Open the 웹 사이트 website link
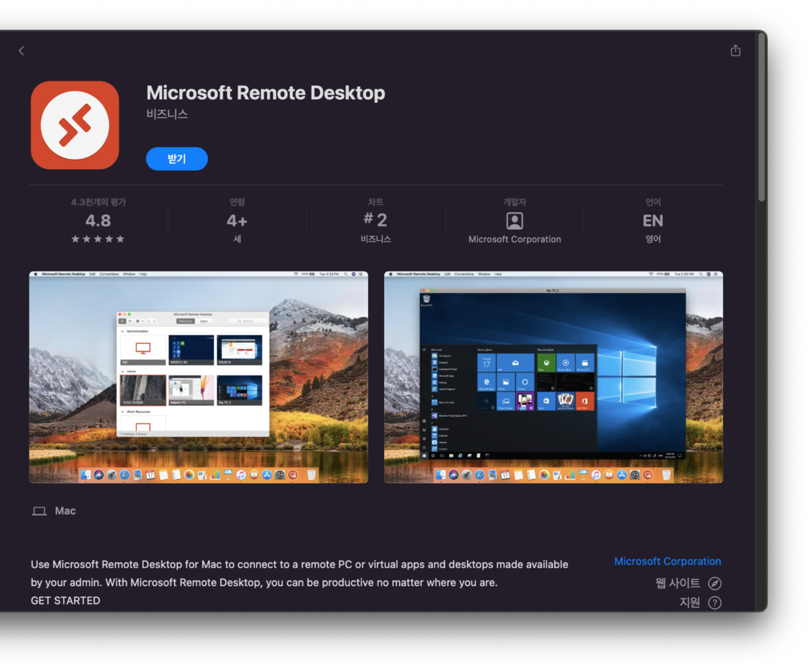 (678, 583)
